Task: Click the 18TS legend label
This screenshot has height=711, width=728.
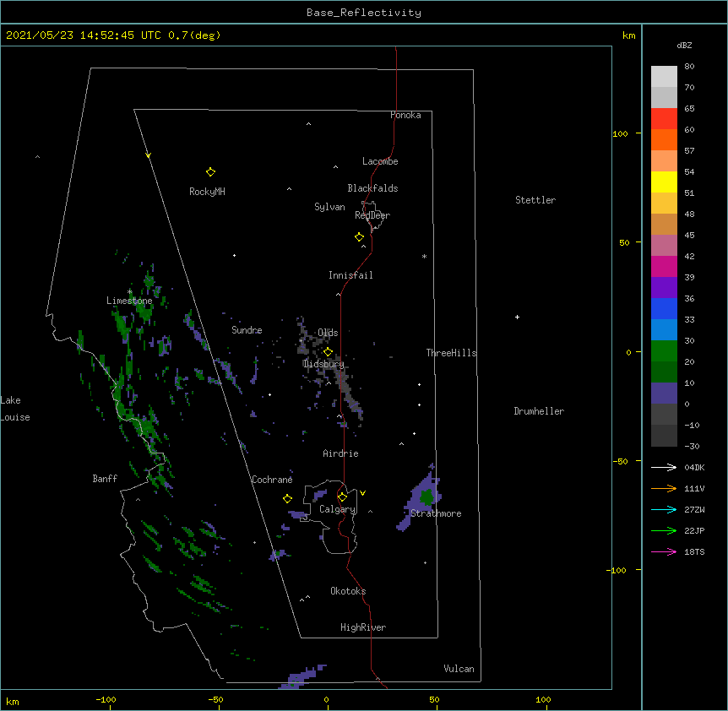Action: pos(694,551)
